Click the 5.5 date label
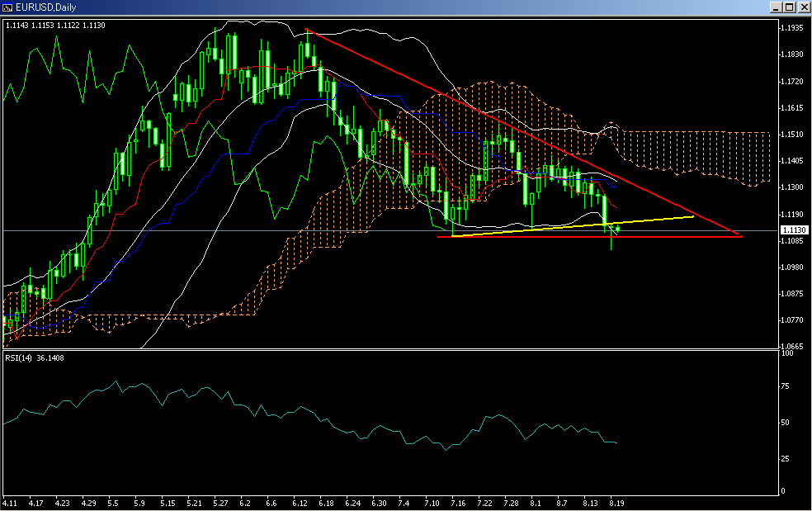The image size is (812, 511). 113,504
